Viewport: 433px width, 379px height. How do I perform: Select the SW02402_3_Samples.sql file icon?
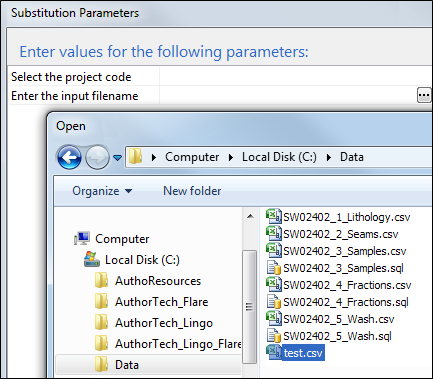coord(274,268)
